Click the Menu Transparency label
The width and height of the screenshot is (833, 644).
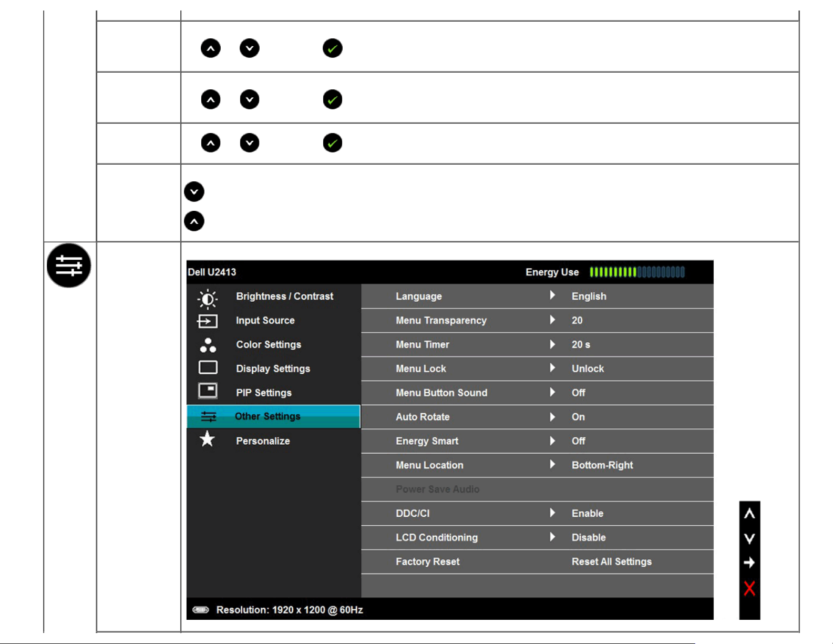point(441,320)
